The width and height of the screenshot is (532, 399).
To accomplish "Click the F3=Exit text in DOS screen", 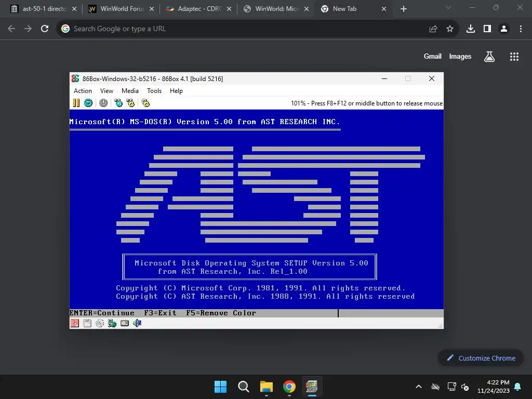I will [160, 313].
